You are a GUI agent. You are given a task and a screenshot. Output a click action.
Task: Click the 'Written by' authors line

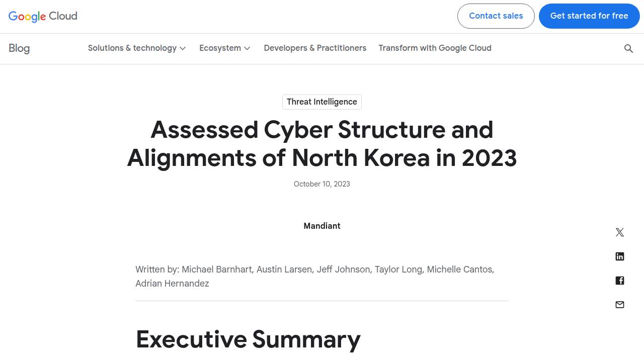coord(315,277)
